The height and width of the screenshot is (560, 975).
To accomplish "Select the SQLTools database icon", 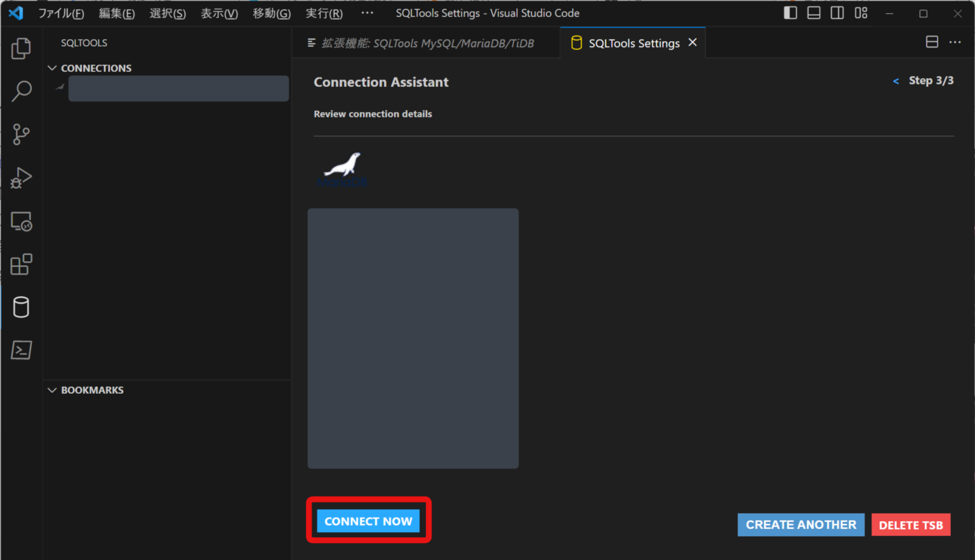I will 21,307.
